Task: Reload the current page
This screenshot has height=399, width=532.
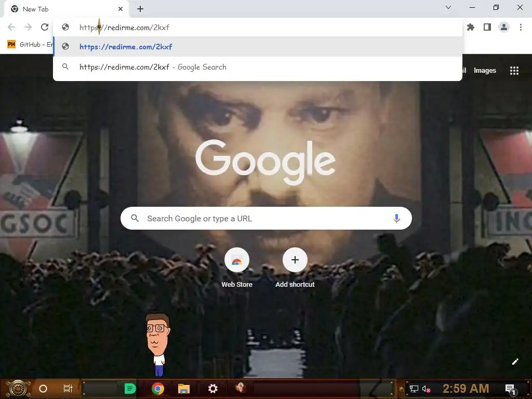Action: [x=45, y=27]
